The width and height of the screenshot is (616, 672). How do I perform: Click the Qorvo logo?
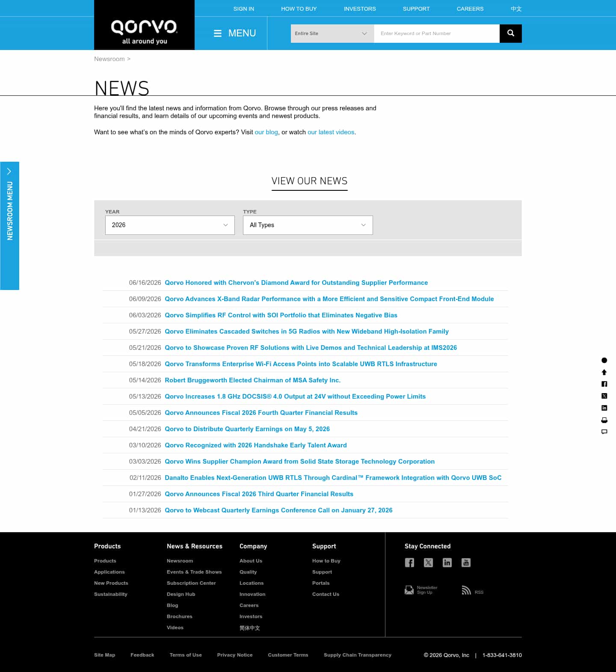[144, 25]
